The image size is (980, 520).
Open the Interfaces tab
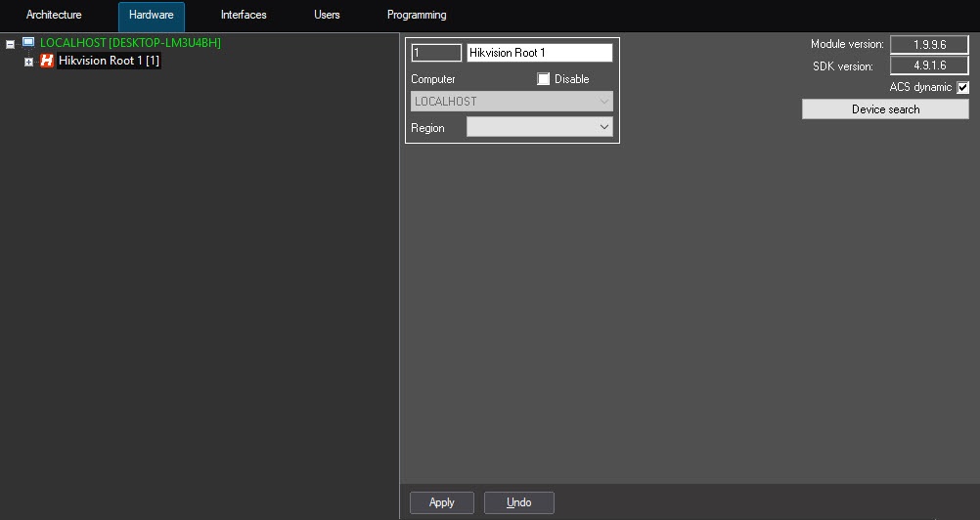coord(244,15)
